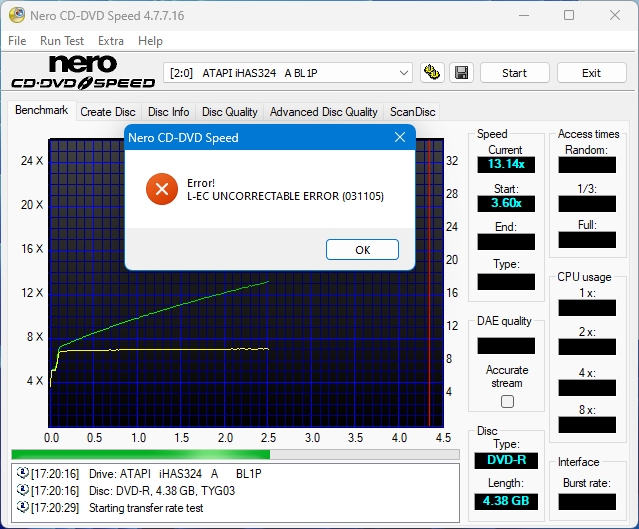Switch to the Benchmark tab

(x=42, y=110)
